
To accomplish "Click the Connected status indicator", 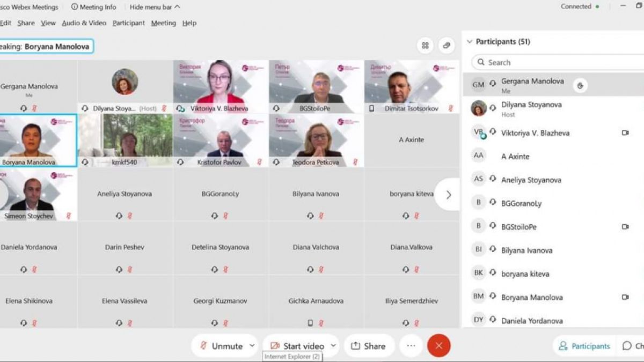I will [580, 6].
